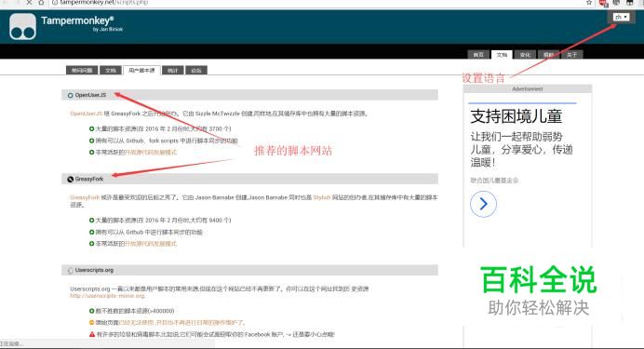Click the 'Tampermonkey' title text

tap(77, 20)
